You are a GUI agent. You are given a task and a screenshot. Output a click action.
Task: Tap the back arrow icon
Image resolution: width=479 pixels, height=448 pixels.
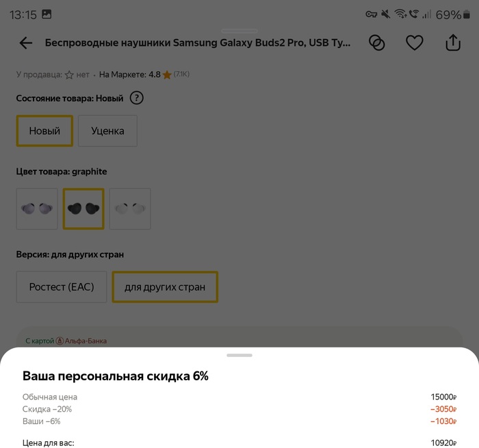tap(26, 43)
